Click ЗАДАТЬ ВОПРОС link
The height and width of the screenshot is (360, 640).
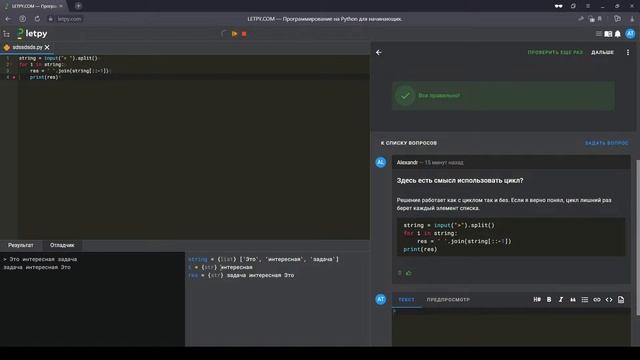(607, 143)
